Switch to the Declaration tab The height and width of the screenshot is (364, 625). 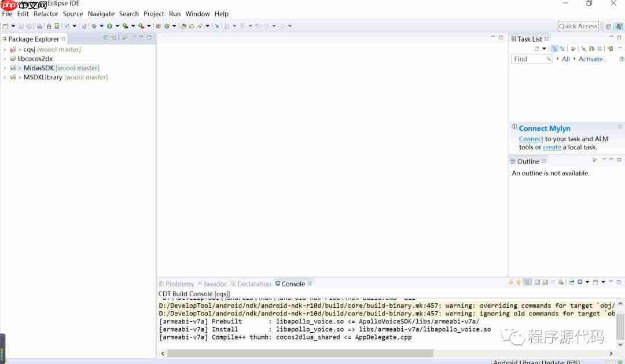click(251, 284)
